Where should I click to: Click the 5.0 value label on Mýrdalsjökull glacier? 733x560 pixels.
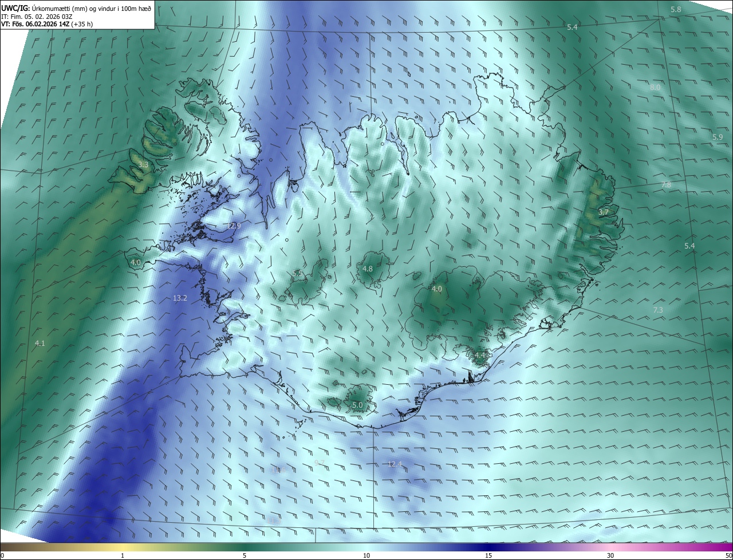pyautogui.click(x=357, y=405)
